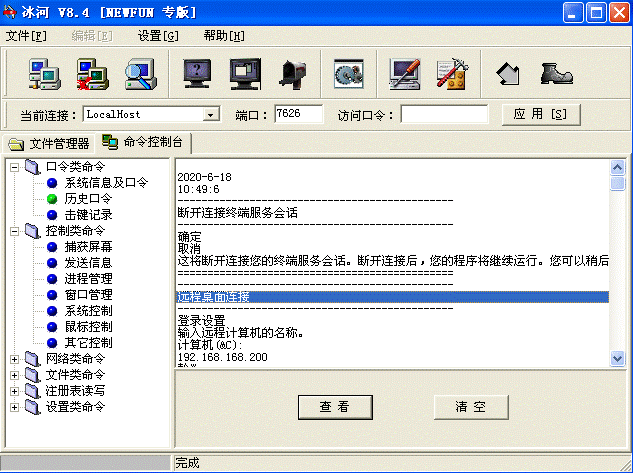This screenshot has height=473, width=633.
Task: Expand the 文件类命令 tree node
Action: 15,375
